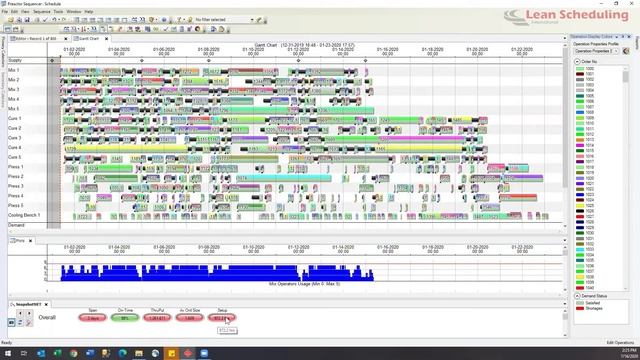Click the Setup metric pill
This screenshot has width=640, height=360.
(x=222, y=318)
